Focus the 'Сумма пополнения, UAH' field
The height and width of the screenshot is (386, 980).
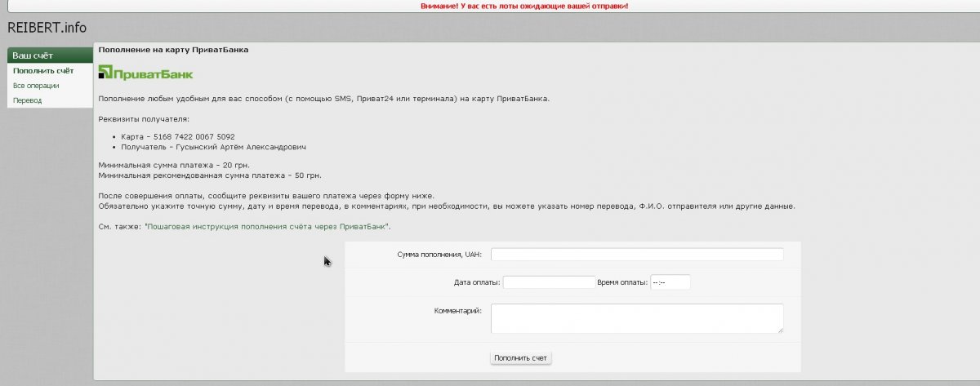[637, 255]
